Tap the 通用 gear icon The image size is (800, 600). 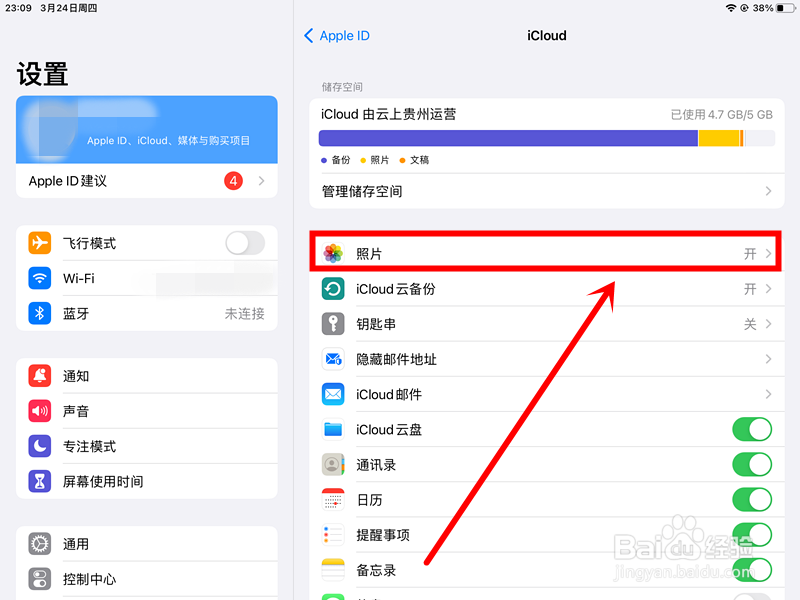(x=39, y=544)
